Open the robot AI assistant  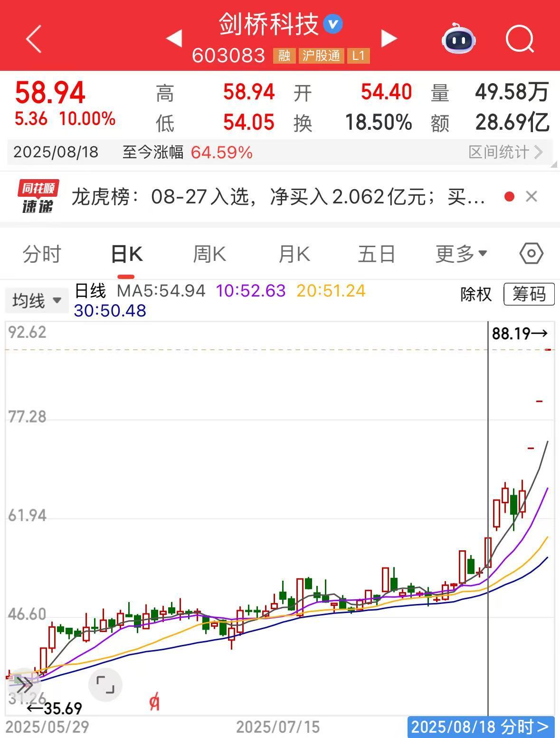click(x=458, y=38)
